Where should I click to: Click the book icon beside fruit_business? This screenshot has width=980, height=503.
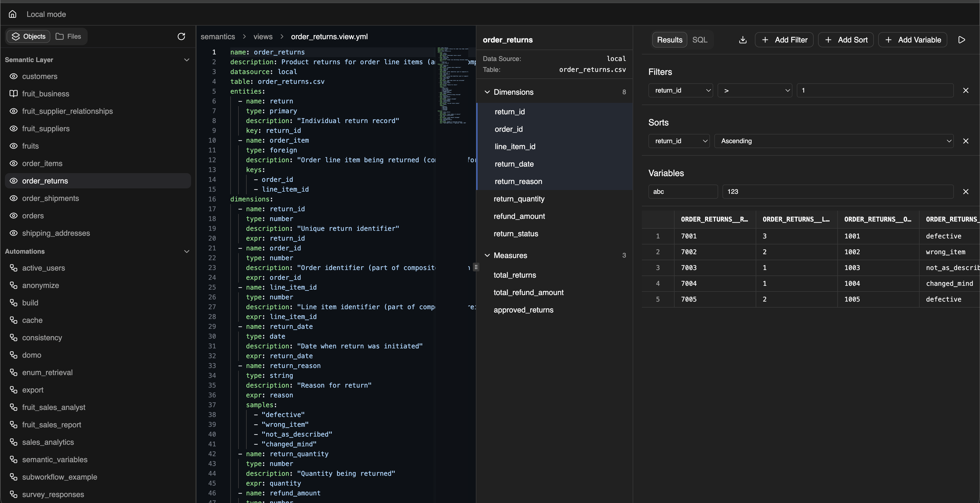pyautogui.click(x=14, y=94)
